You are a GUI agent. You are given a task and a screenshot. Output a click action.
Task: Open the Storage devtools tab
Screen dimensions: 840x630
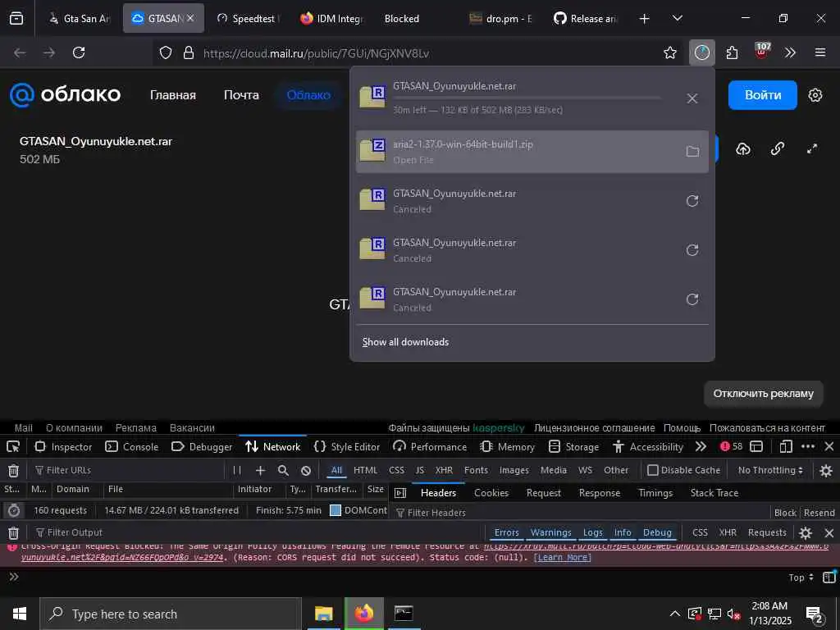pos(573,446)
